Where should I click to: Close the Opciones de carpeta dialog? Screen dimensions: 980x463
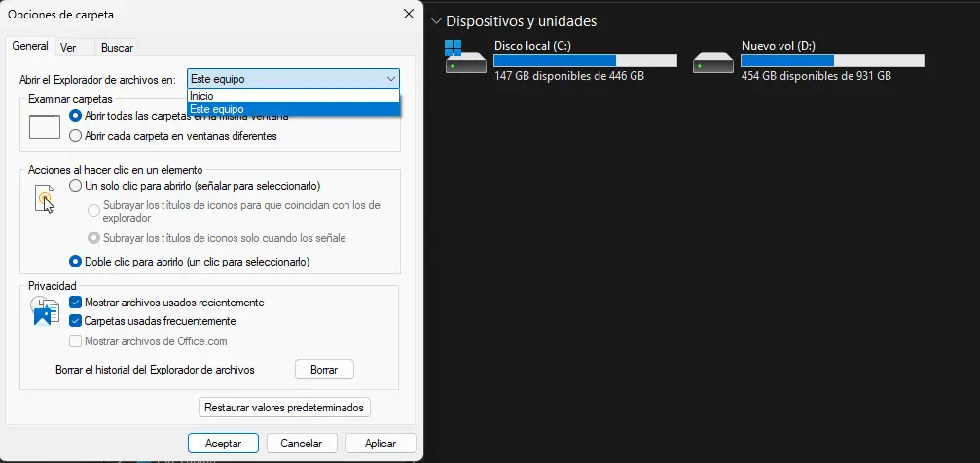pos(408,14)
